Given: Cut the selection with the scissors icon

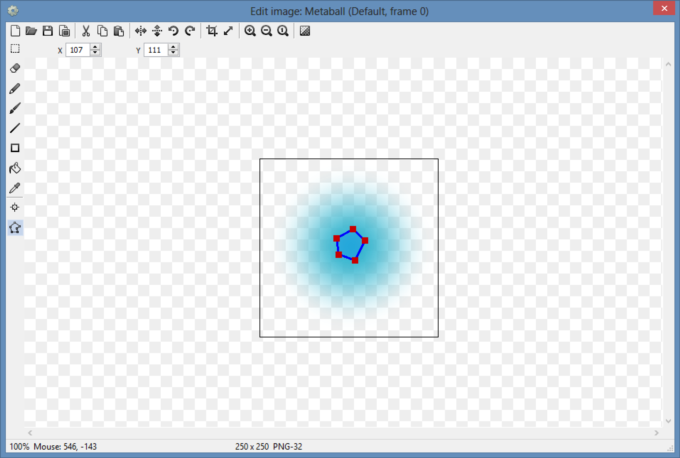Looking at the screenshot, I should pyautogui.click(x=86, y=31).
